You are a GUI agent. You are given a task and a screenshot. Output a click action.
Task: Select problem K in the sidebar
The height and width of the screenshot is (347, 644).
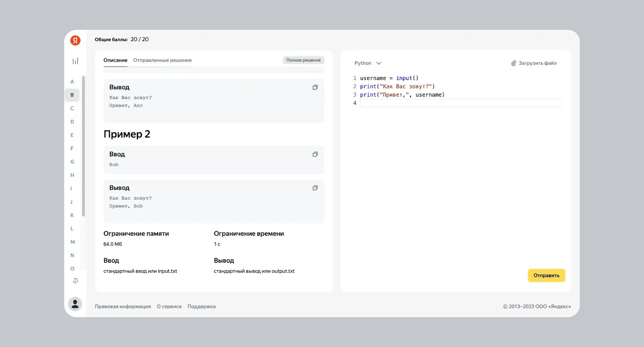(x=72, y=215)
